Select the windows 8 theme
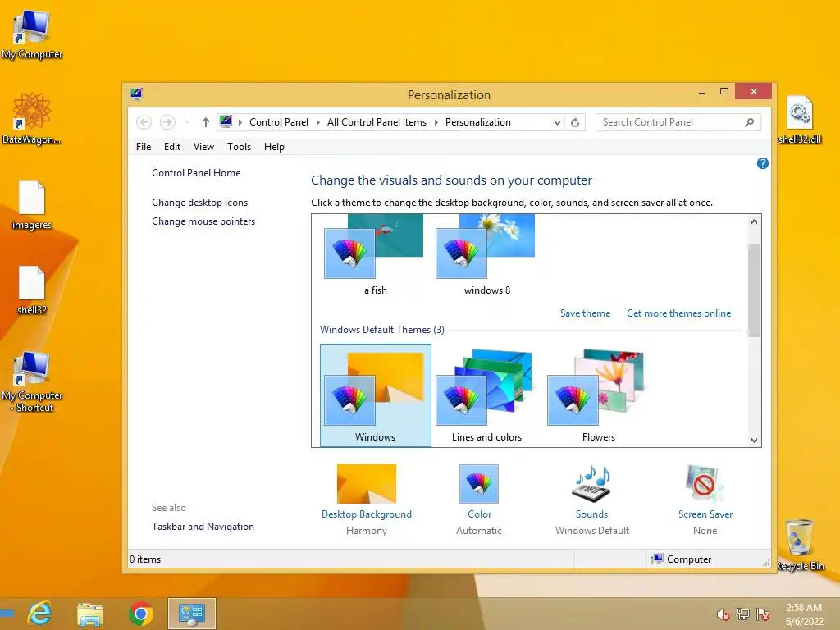 tap(486, 256)
